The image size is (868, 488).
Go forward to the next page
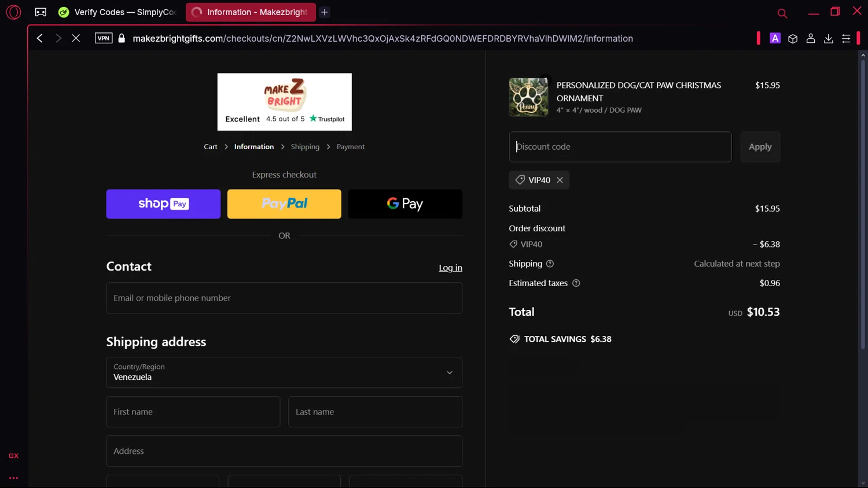[58, 38]
